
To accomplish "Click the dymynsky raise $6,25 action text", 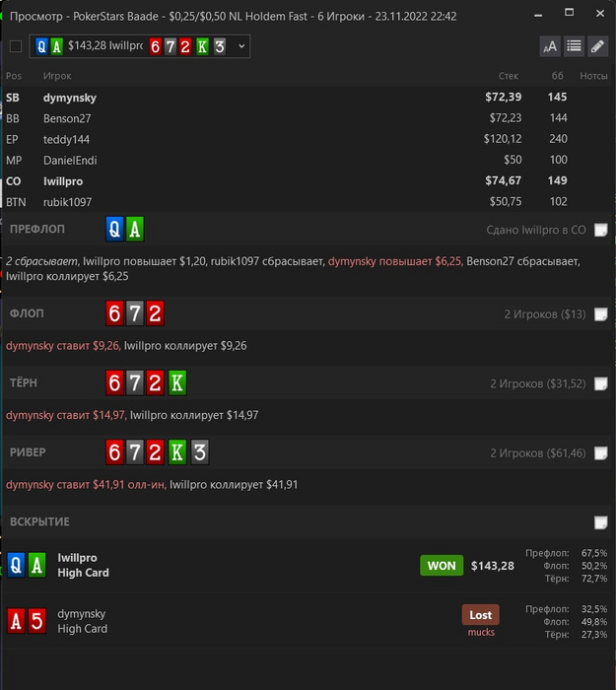I will tap(395, 261).
